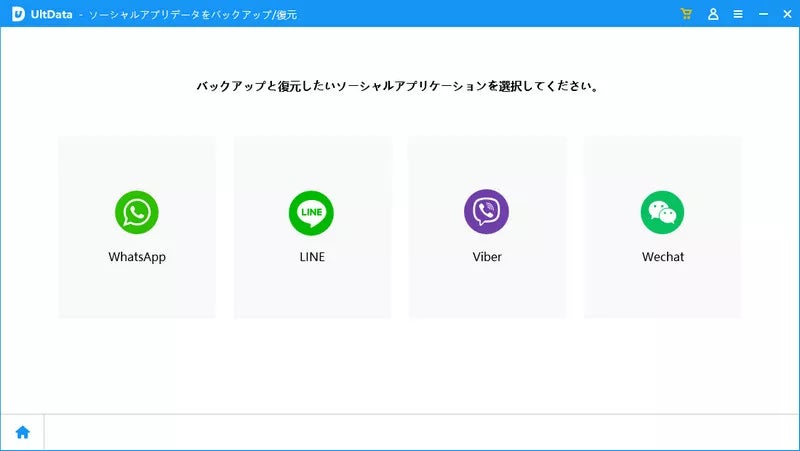The height and width of the screenshot is (451, 800).
Task: Click the Wechat label text
Action: pos(663,257)
